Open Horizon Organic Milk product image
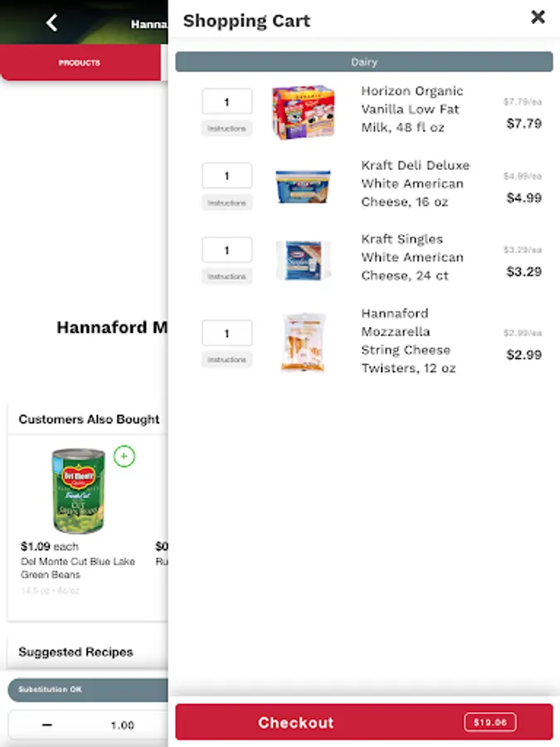Image resolution: width=560 pixels, height=747 pixels. pyautogui.click(x=304, y=112)
